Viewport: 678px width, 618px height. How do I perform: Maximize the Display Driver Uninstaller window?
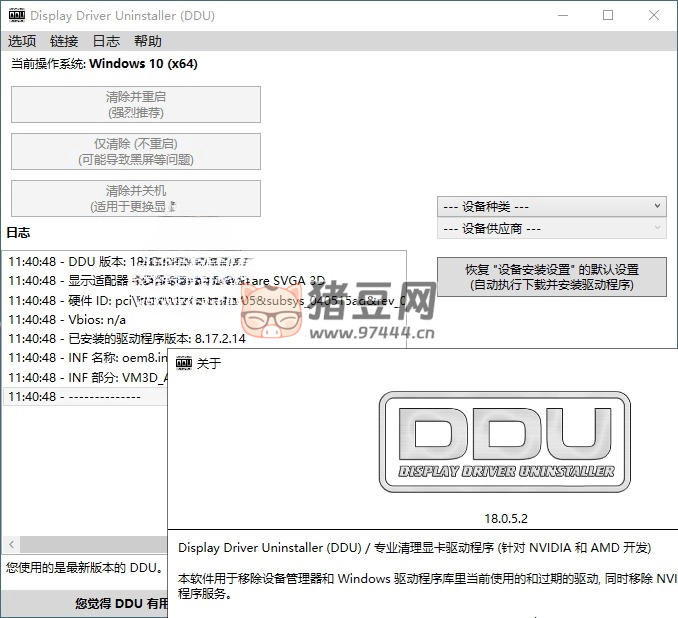tap(608, 16)
